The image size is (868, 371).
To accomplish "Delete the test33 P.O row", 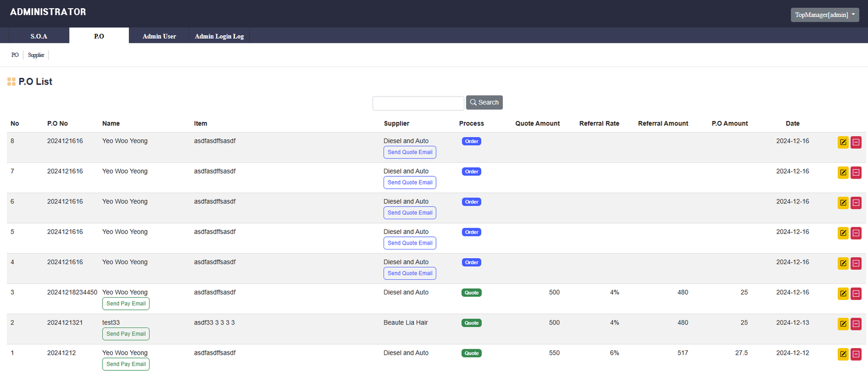I will (856, 324).
